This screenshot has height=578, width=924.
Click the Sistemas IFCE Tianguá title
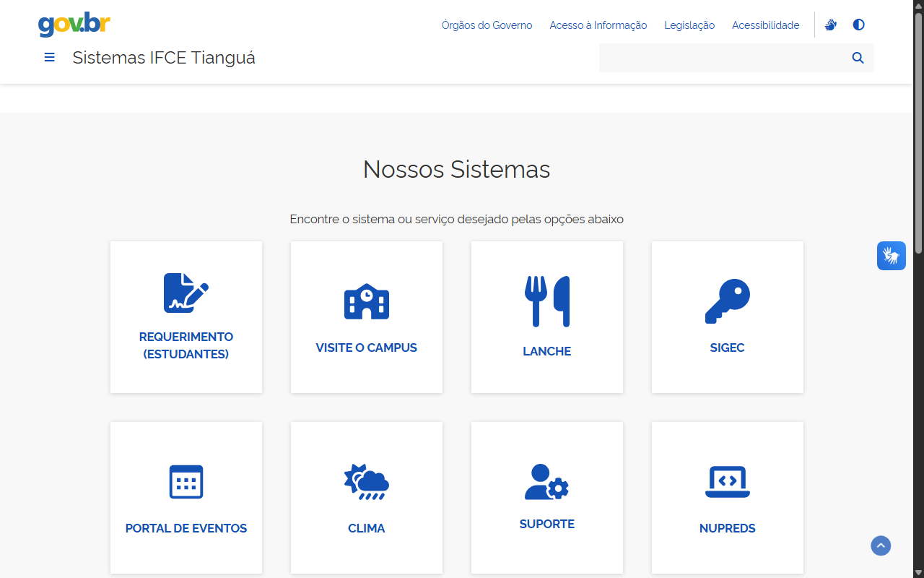click(164, 58)
